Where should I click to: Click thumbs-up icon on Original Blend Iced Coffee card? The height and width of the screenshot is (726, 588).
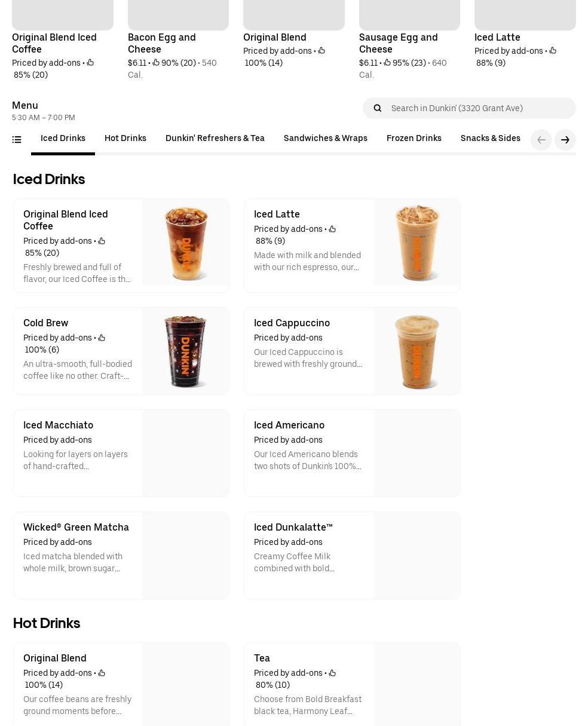102,241
